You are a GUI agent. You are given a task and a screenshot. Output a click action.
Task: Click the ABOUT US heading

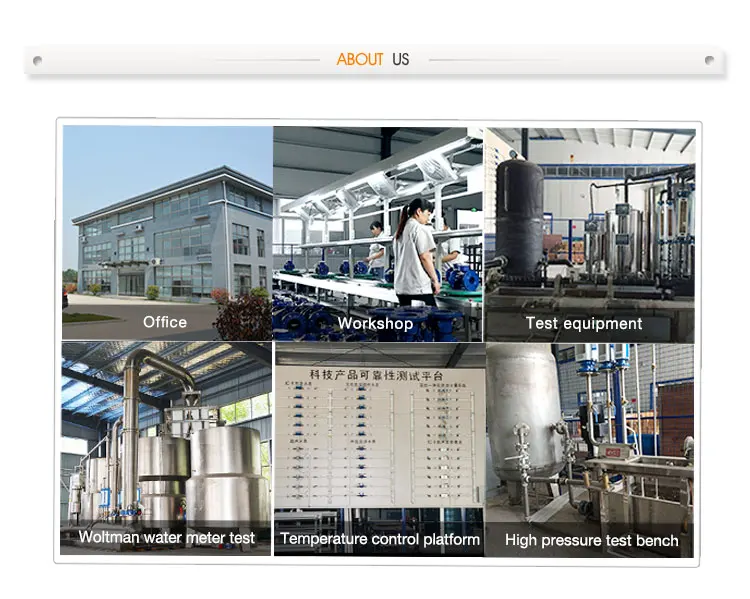(x=373, y=59)
